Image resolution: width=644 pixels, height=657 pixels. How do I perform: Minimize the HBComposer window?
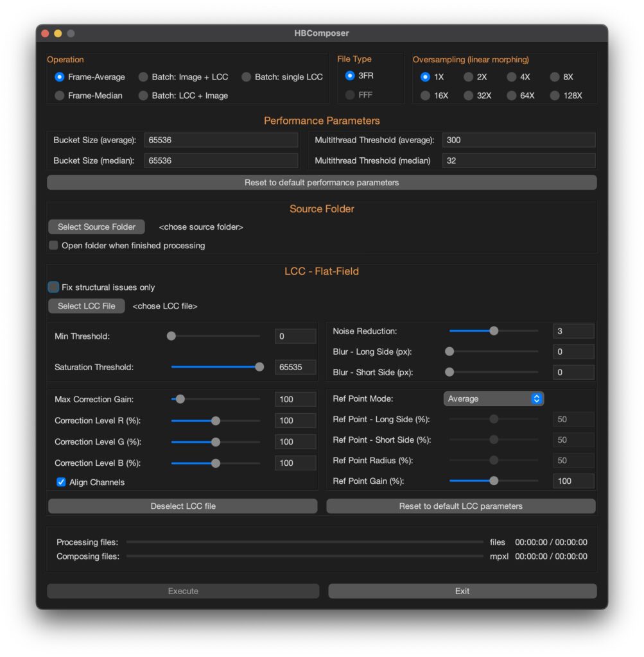pos(58,33)
